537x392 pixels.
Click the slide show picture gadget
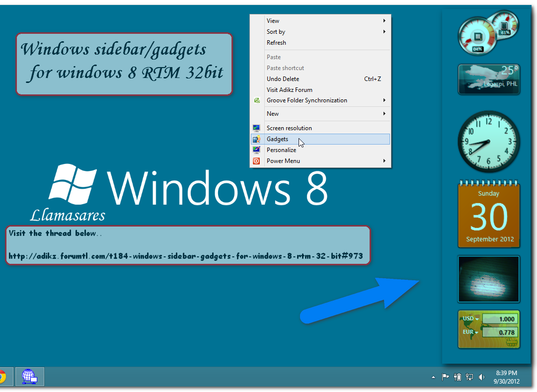489,279
